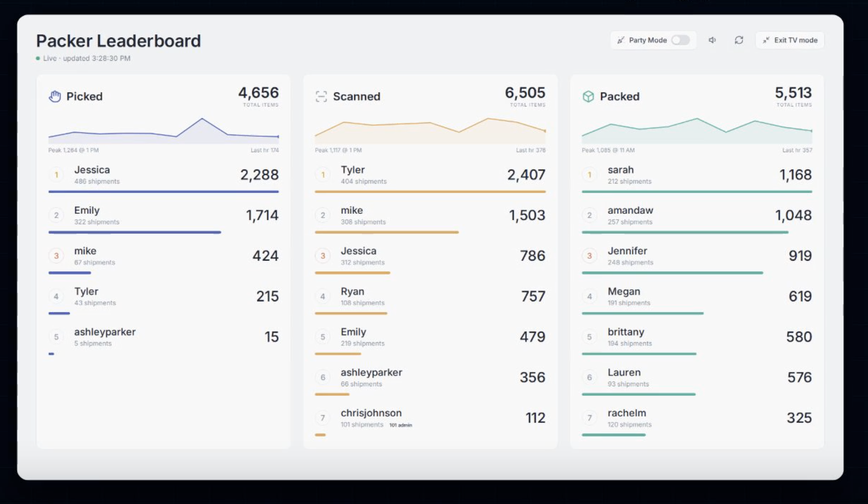Select Emily's 1,714 value in Picked
The width and height of the screenshot is (868, 504).
tap(262, 215)
